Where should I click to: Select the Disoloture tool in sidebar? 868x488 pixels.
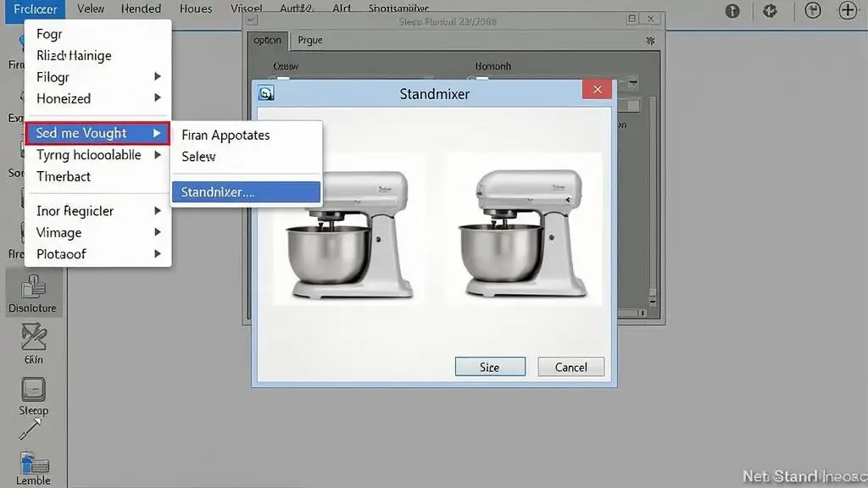(x=33, y=293)
